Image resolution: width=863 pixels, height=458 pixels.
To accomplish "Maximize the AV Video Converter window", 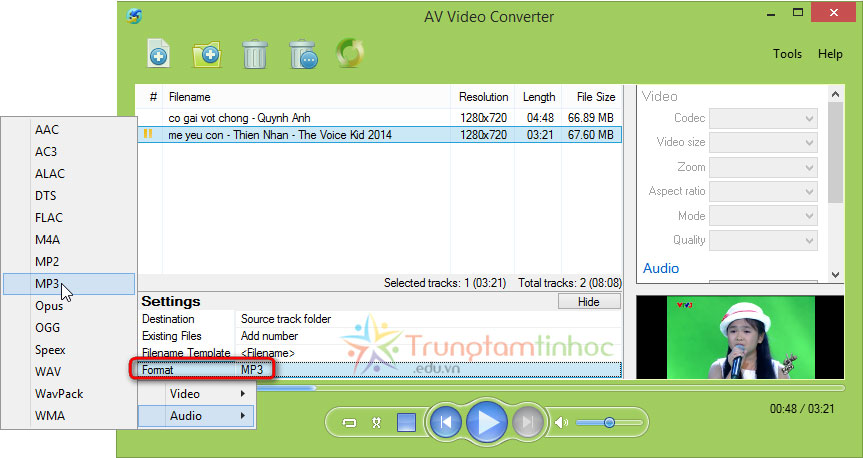I will 798,13.
